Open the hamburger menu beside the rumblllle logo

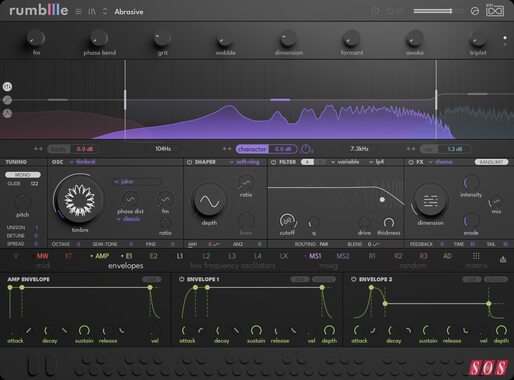click(x=78, y=12)
